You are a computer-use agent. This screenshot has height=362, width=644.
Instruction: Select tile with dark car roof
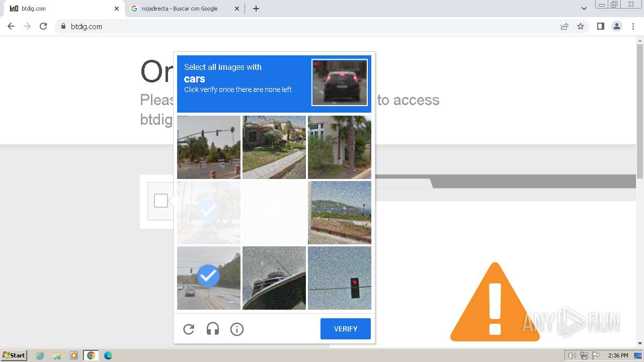pyautogui.click(x=274, y=278)
